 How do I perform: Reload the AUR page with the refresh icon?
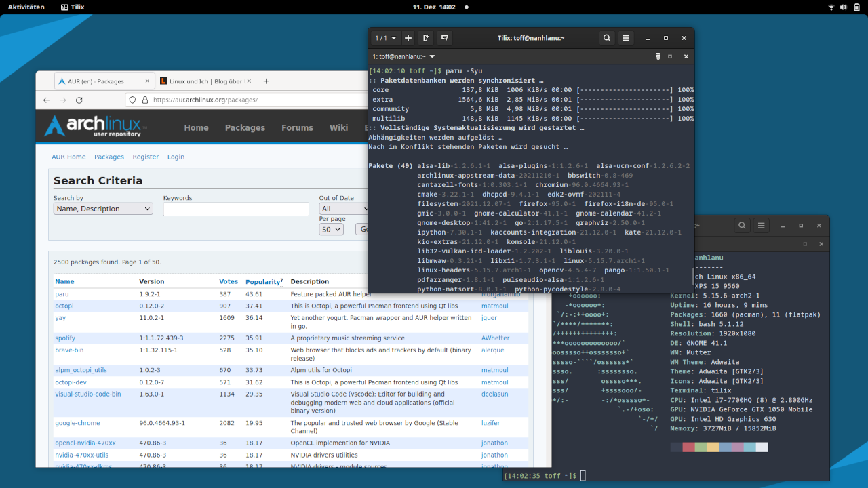79,100
